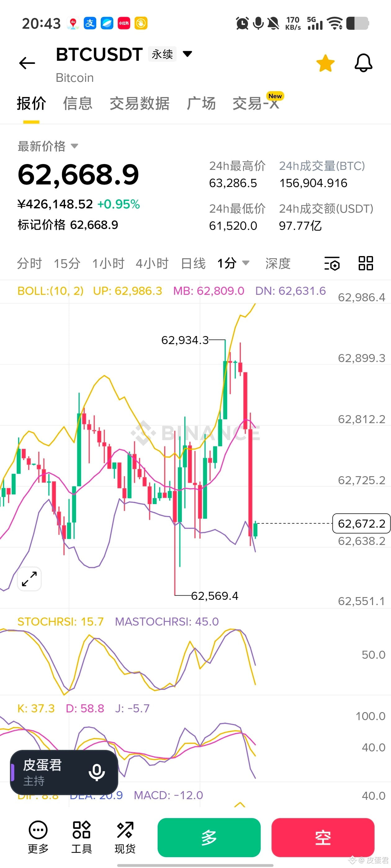
Task: Open the 交易-X tab
Action: (256, 104)
